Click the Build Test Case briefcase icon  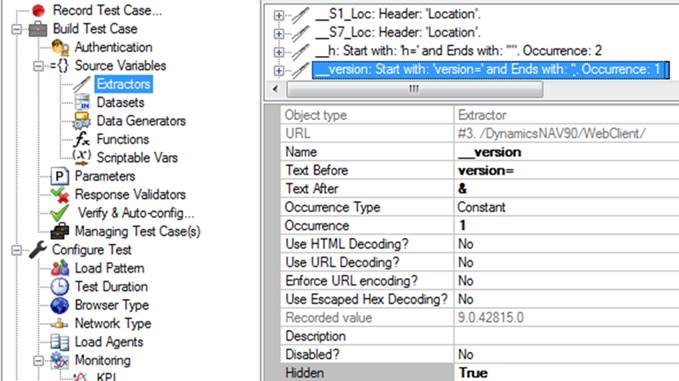coord(38,29)
